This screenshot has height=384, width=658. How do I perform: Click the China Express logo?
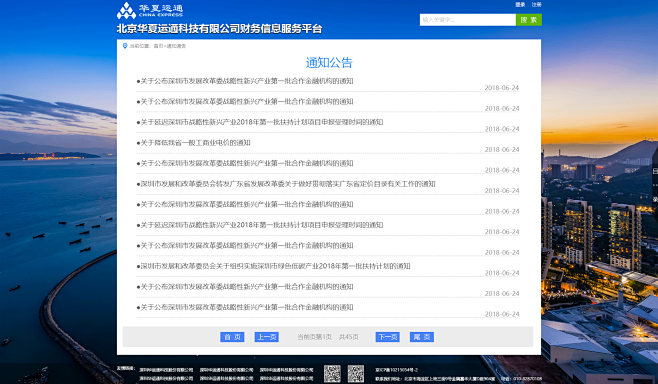point(150,10)
